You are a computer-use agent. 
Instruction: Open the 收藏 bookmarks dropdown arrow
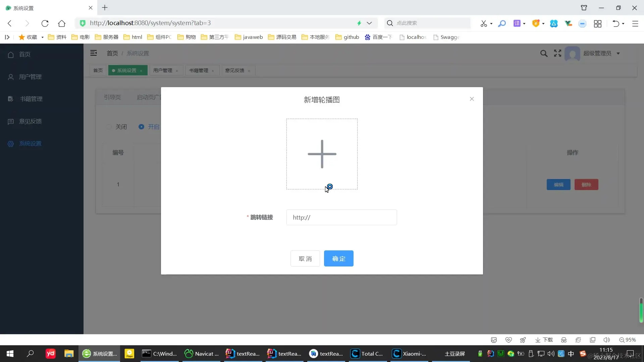(43, 37)
